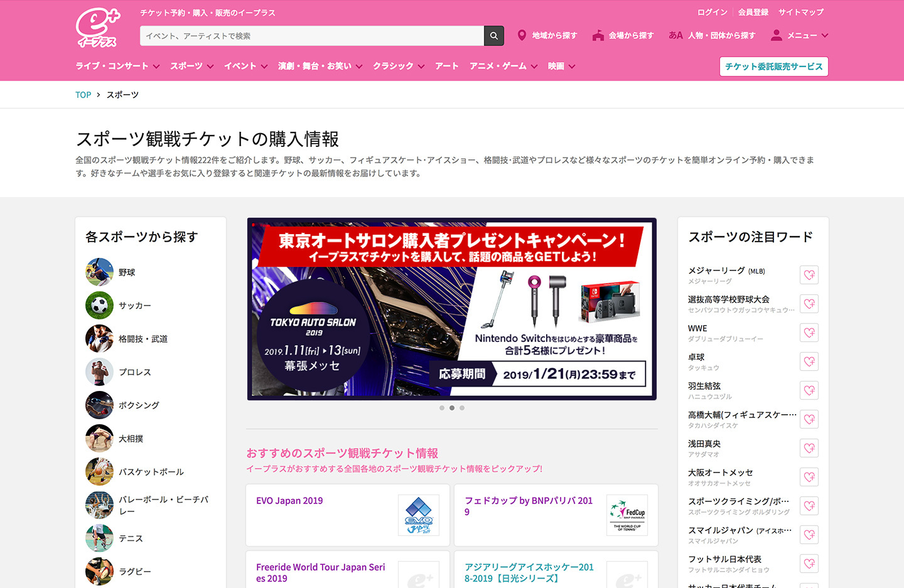Click the venue icon for 会場から探す
The image size is (904, 588).
[x=598, y=36]
